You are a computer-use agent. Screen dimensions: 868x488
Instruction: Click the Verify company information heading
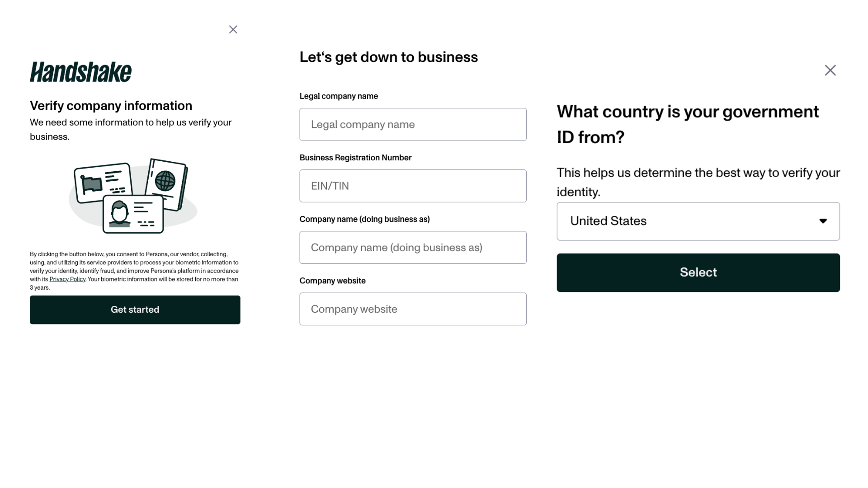(111, 106)
